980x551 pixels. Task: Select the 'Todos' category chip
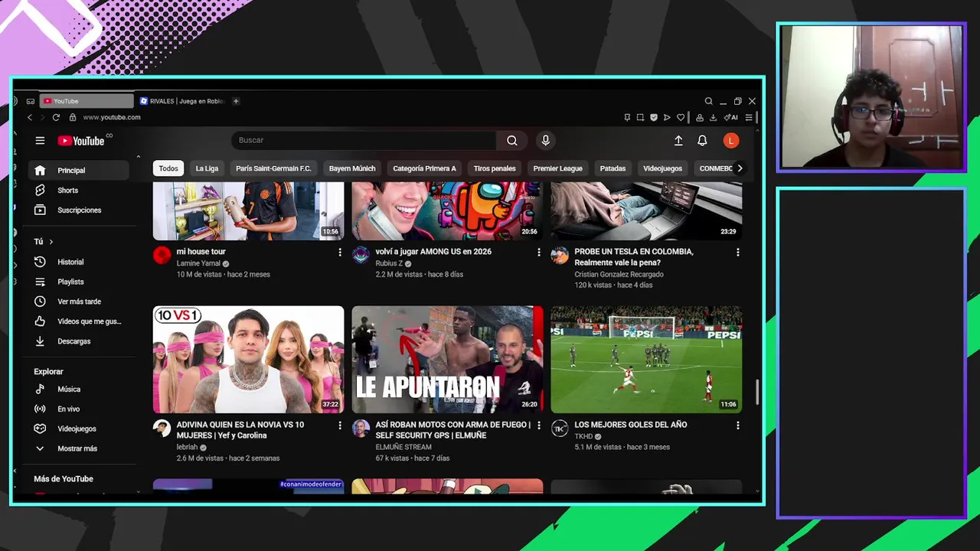tap(168, 168)
